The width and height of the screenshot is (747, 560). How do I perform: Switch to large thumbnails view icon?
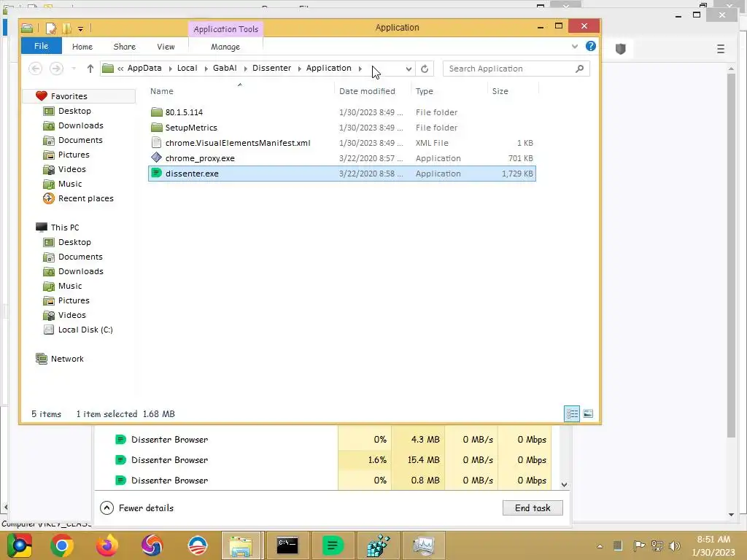coord(588,414)
